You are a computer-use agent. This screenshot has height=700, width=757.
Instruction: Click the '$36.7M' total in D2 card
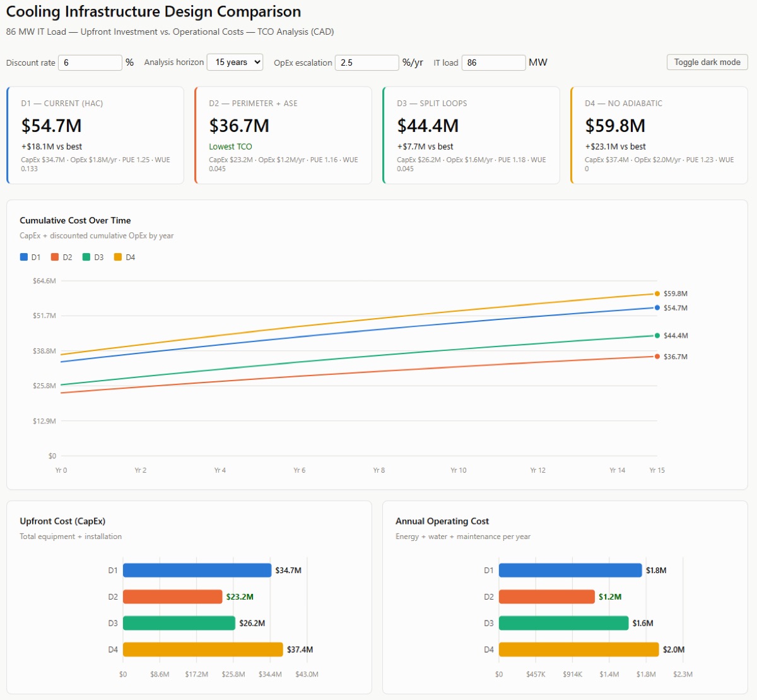(x=239, y=126)
